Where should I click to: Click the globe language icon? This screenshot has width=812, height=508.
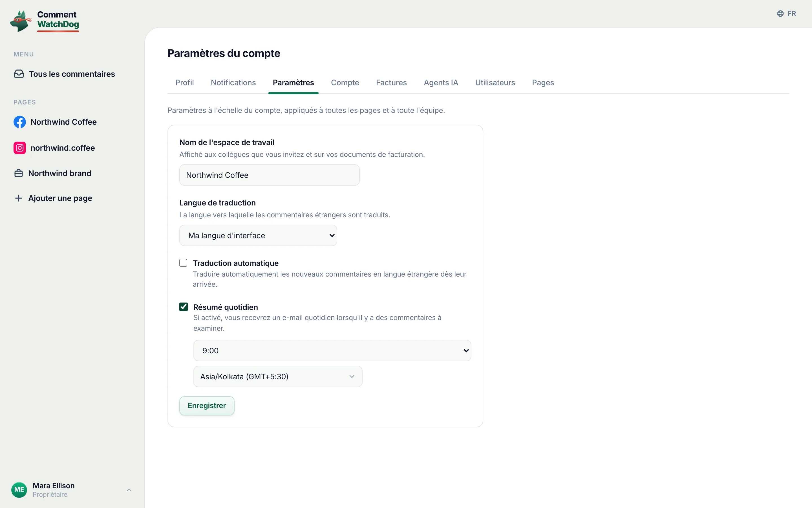(780, 14)
